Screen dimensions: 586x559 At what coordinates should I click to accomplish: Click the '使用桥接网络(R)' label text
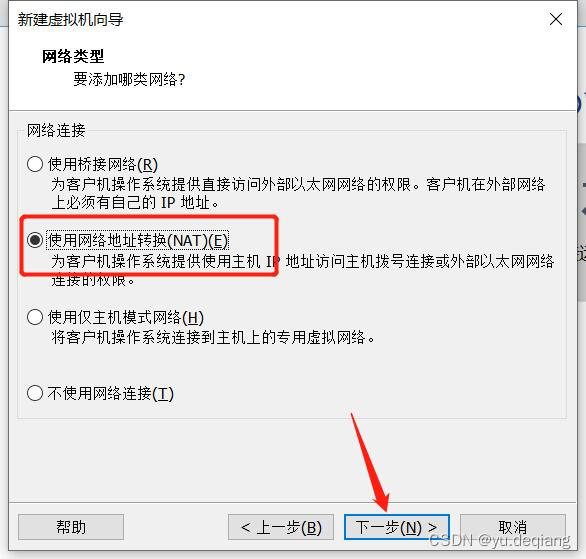tap(103, 164)
